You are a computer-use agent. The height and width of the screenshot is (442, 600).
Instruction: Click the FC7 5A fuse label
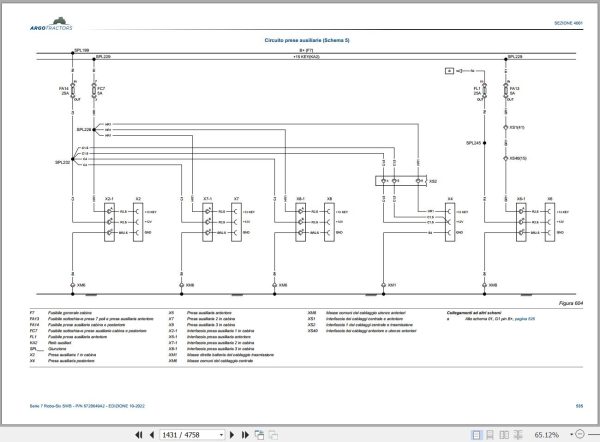click(x=101, y=91)
